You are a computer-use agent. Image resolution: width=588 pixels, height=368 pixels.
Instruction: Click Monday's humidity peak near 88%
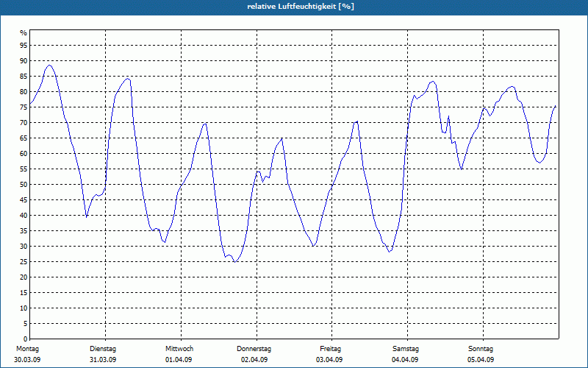coord(49,66)
